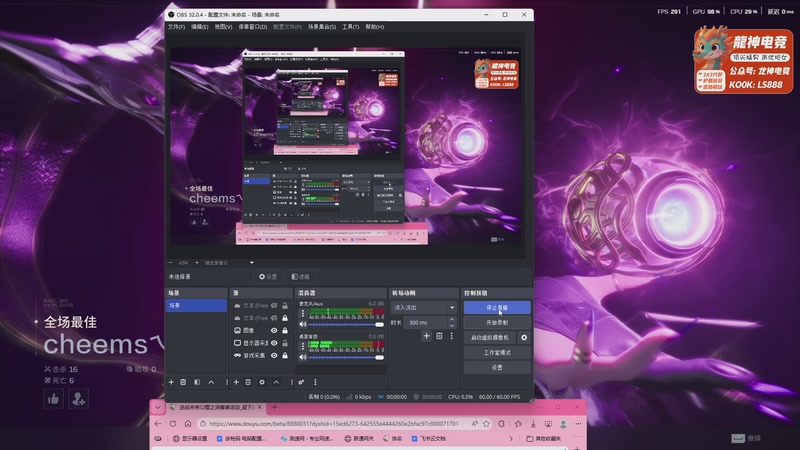Mute the 麦克风/Aux speaker icon

tap(303, 324)
